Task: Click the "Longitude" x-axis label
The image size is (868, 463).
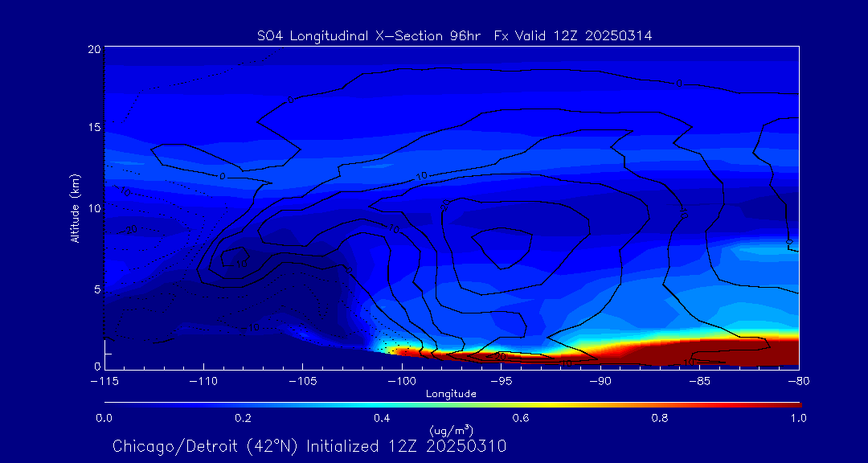Action: point(451,394)
